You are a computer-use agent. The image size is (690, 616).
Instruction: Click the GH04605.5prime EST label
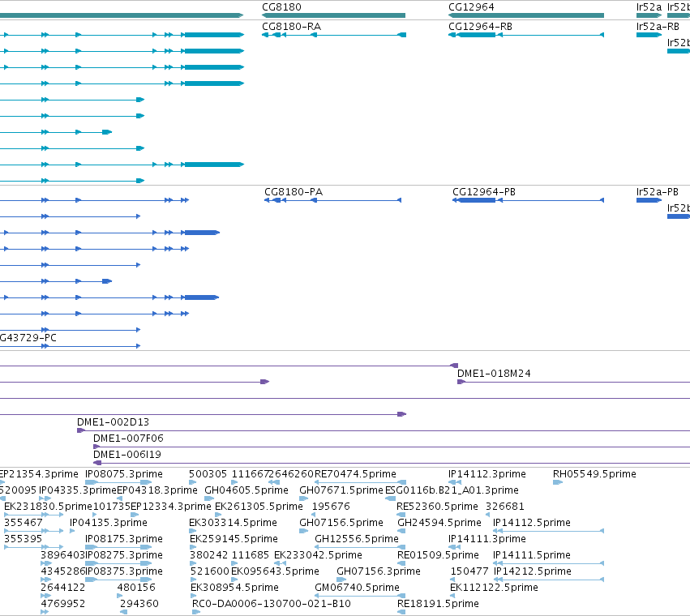pos(246,490)
